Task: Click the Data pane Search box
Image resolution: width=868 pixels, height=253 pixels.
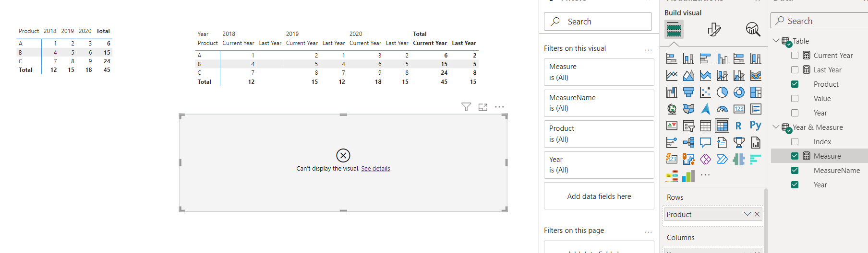Action: (820, 21)
